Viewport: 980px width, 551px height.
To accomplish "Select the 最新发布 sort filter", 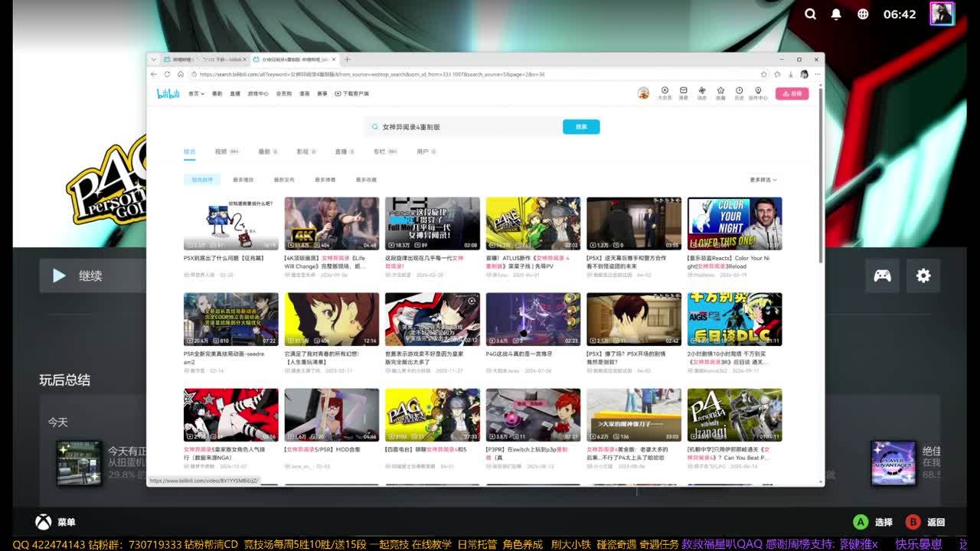I will pyautogui.click(x=284, y=180).
